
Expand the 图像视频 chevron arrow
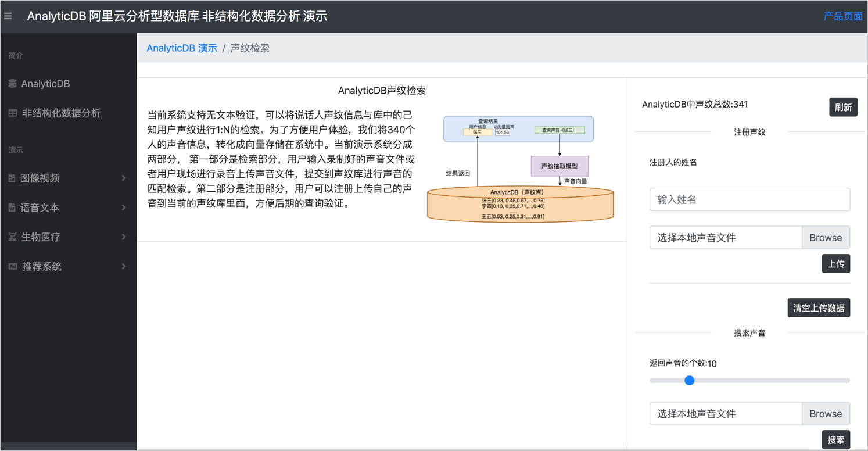[x=124, y=178]
